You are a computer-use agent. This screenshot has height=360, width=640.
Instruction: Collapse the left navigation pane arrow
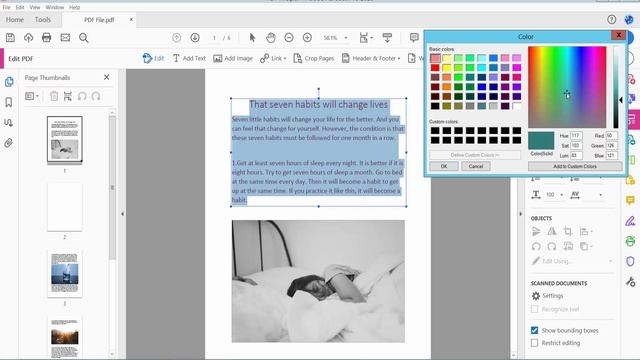click(122, 214)
